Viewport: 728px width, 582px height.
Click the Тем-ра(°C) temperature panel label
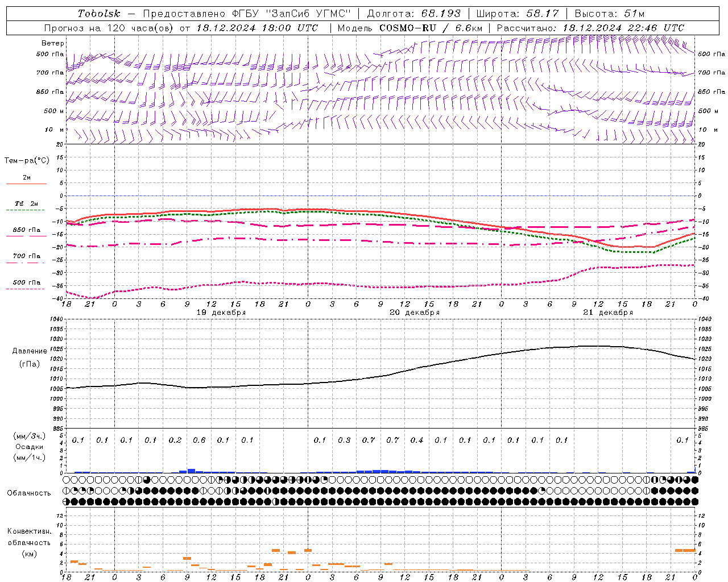[27, 160]
